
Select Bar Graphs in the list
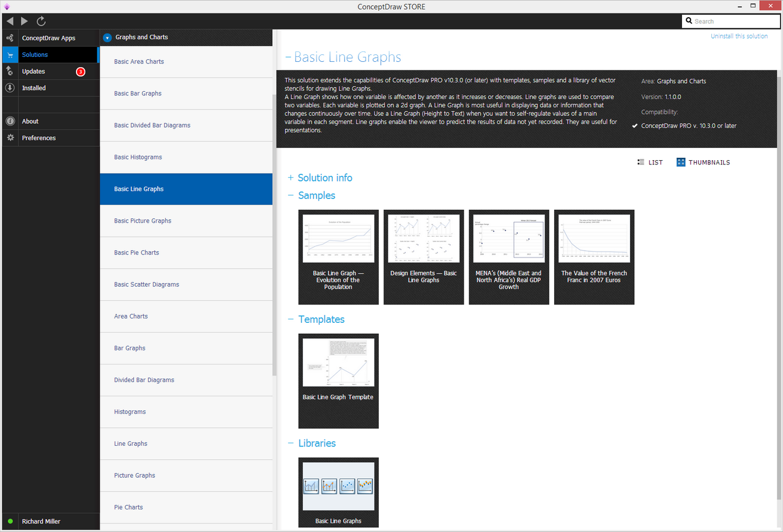[x=186, y=348]
